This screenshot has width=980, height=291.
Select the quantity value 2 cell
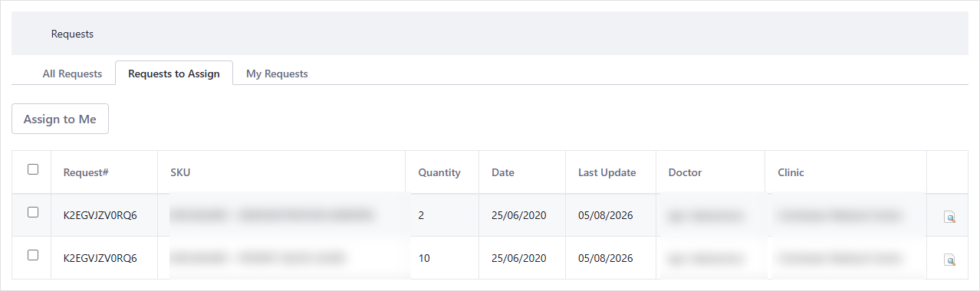coord(421,215)
